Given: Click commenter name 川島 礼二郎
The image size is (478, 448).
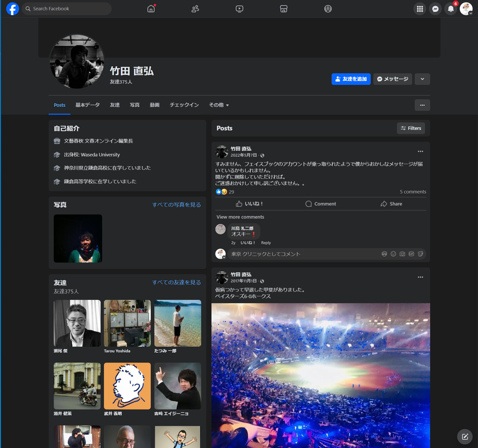Looking at the screenshot, I should (242, 228).
